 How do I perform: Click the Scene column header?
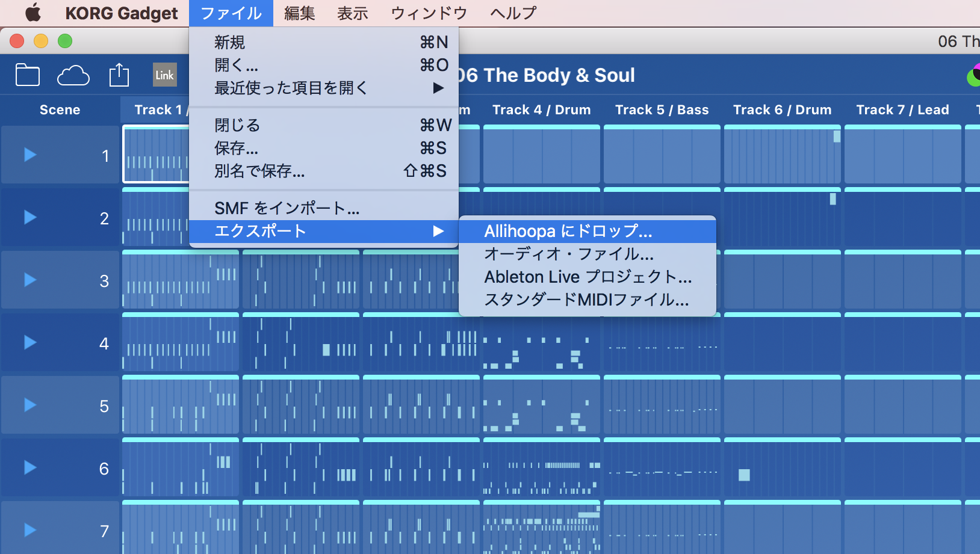click(x=60, y=109)
